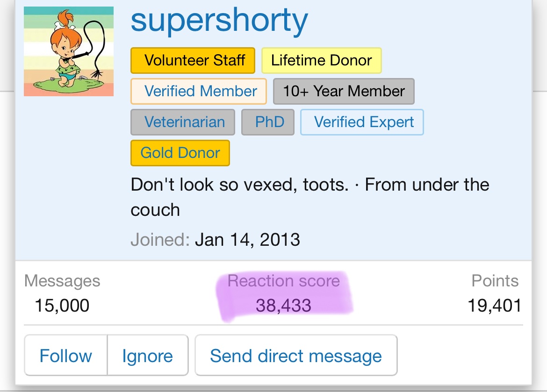The height and width of the screenshot is (392, 547).
Task: Open the Gold Donor badge
Action: coord(180,153)
